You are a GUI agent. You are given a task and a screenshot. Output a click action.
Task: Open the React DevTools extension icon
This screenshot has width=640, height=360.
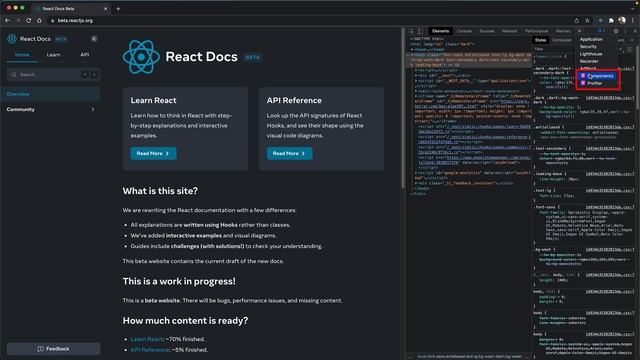600,20
